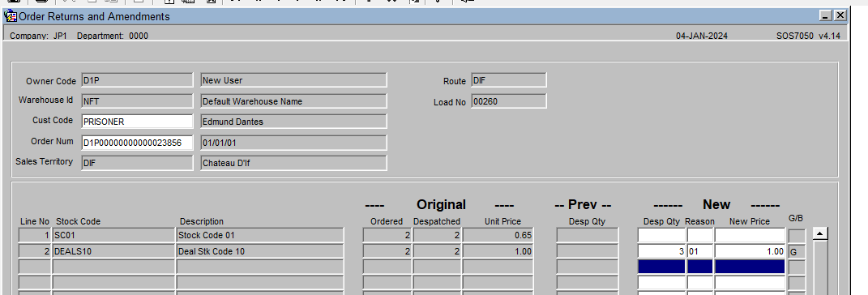
Task: Click into the Cust Code field containing PRISONER
Action: [137, 122]
